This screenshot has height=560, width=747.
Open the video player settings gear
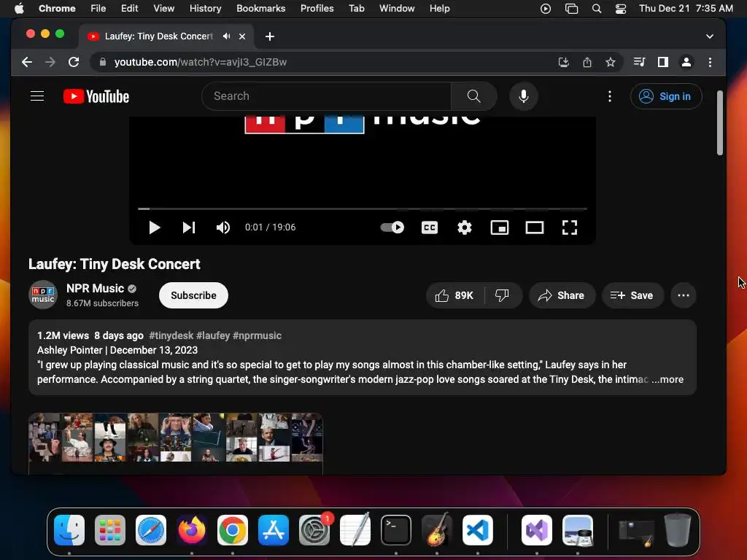click(465, 227)
